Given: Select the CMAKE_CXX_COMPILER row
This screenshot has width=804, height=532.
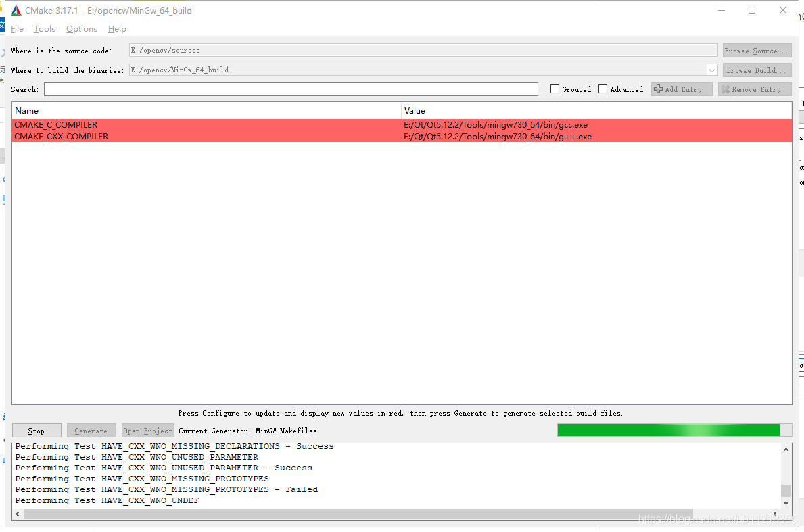Looking at the screenshot, I should [x=402, y=137].
